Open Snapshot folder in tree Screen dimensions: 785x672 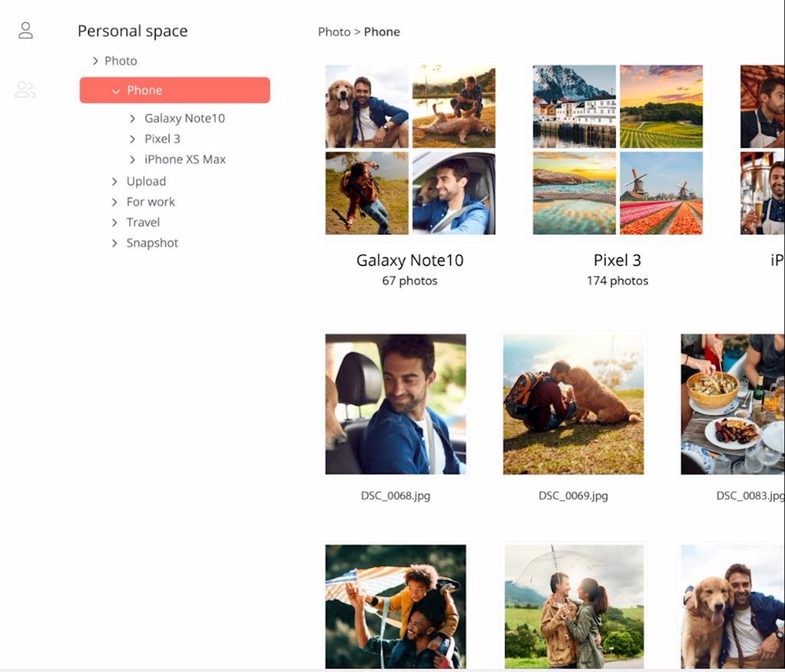click(152, 244)
